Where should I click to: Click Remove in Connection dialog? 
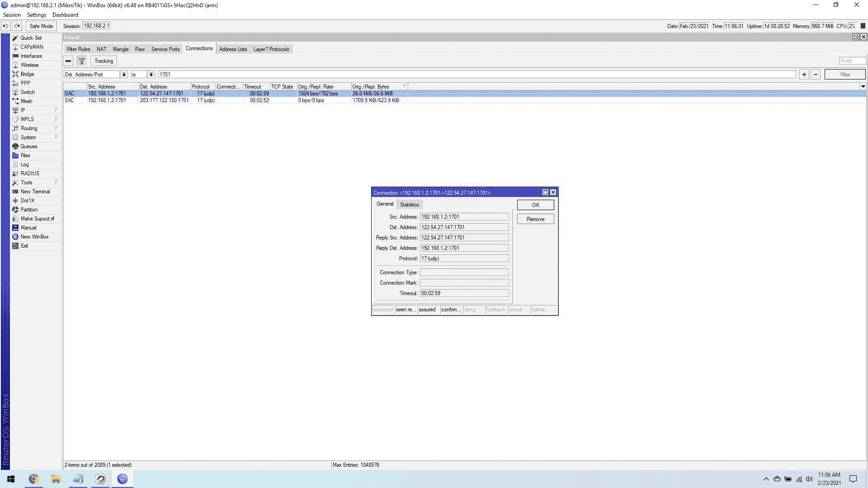[535, 219]
